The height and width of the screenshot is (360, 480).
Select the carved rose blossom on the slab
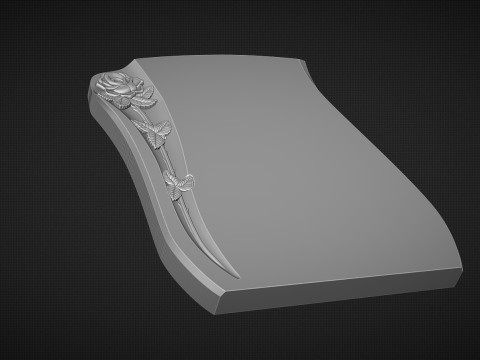point(118,85)
